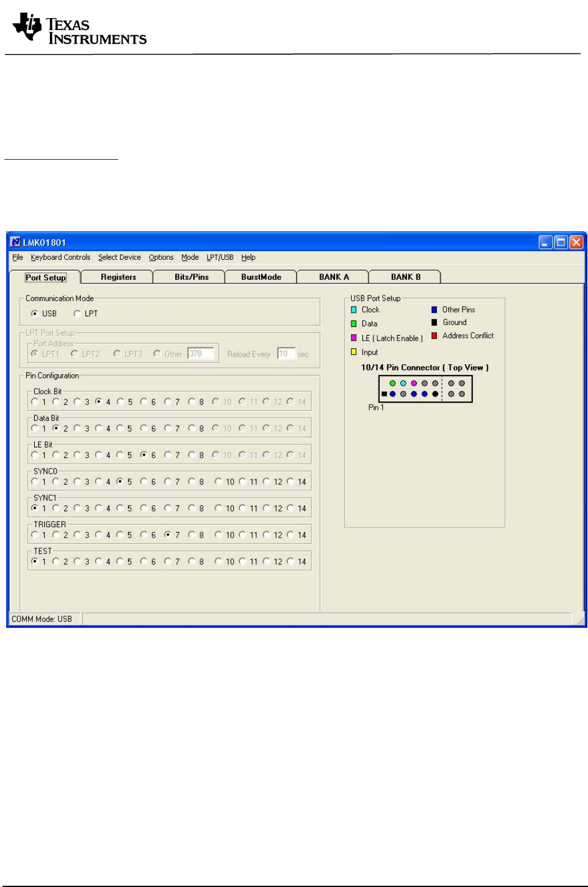Click the yellow Input legend swatch
Screen dimensions: 588x887
pyautogui.click(x=354, y=352)
